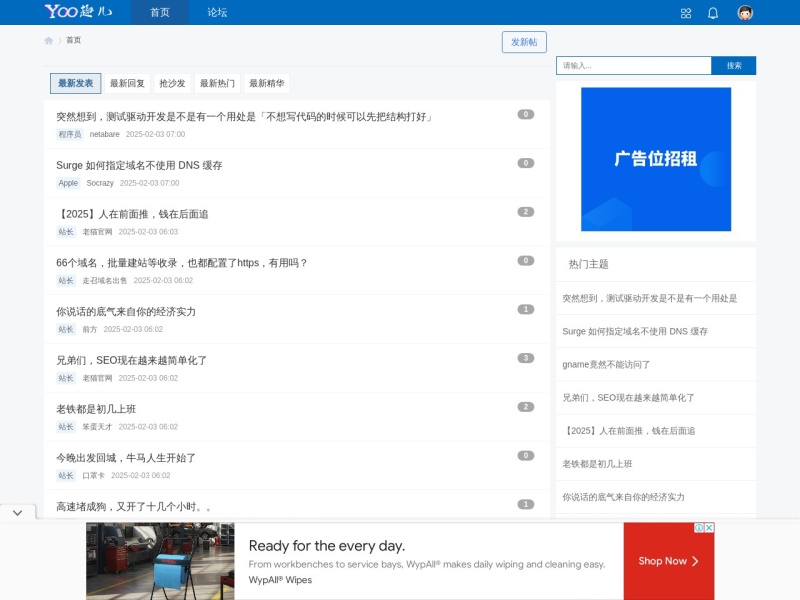Open the ad info icon

coord(699,528)
